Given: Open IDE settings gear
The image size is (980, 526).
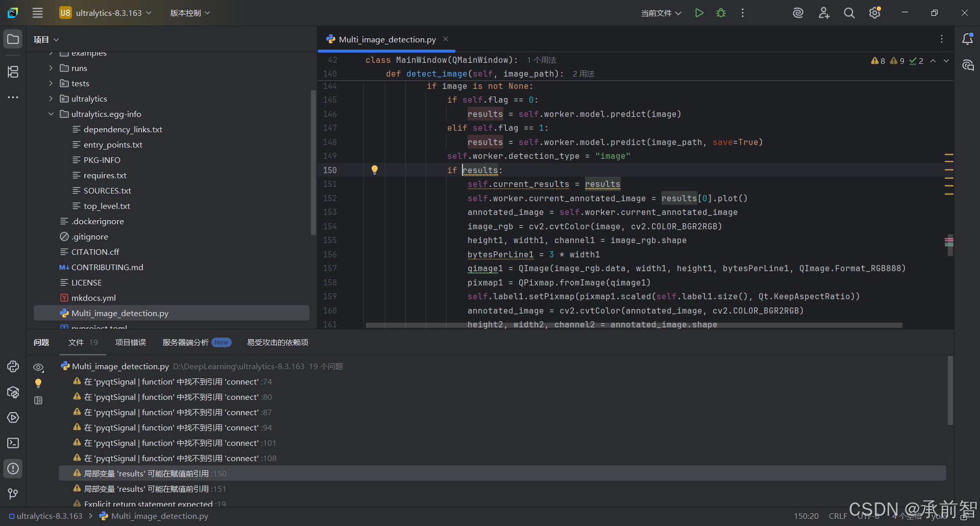Looking at the screenshot, I should coord(875,13).
